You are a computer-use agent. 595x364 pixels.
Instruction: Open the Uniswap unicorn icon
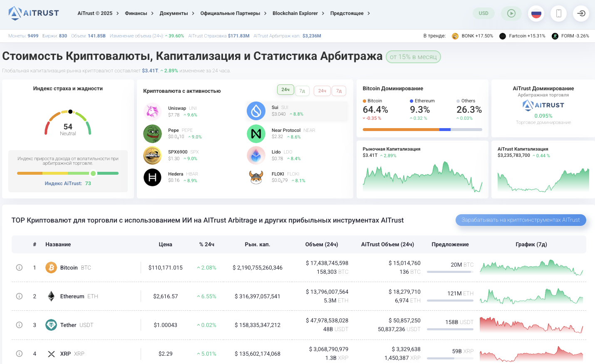(152, 111)
